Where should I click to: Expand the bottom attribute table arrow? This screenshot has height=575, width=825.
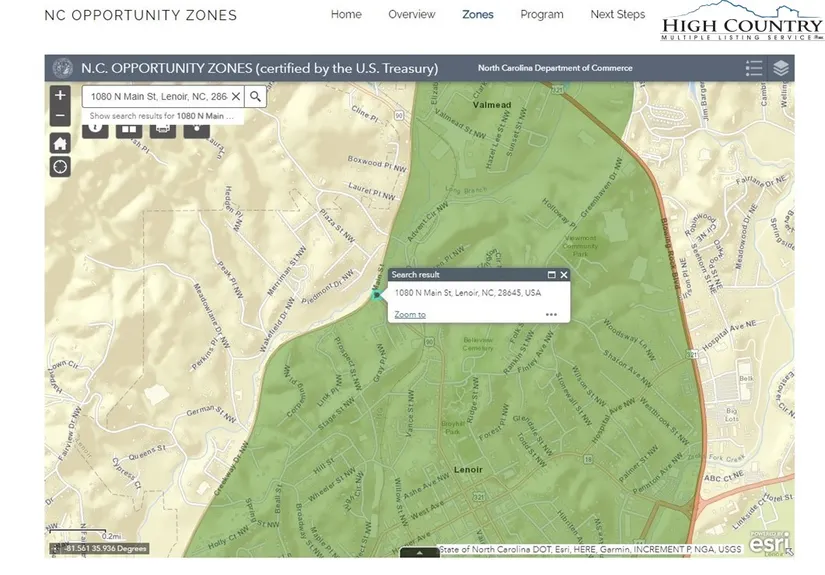(x=419, y=552)
